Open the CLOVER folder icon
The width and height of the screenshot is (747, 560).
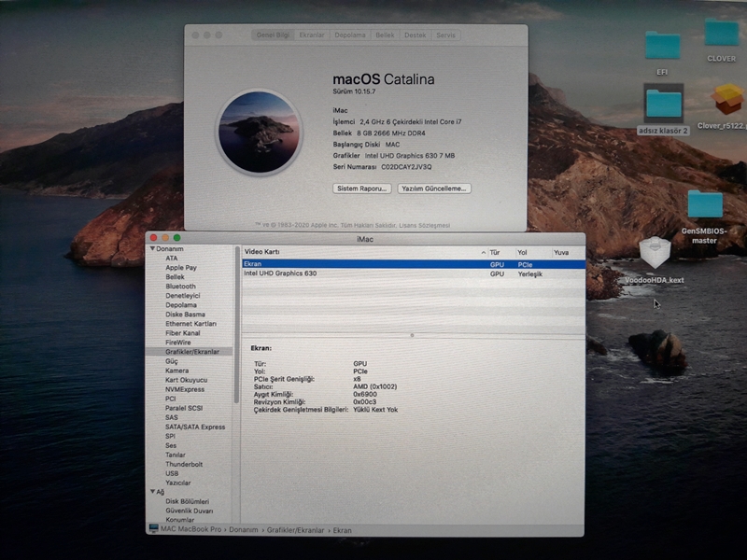(x=721, y=35)
